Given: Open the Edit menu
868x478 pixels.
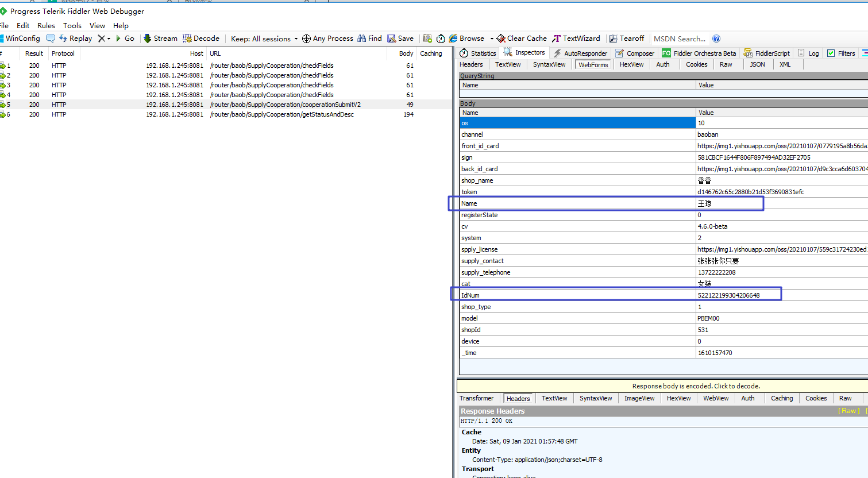Looking at the screenshot, I should point(23,26).
